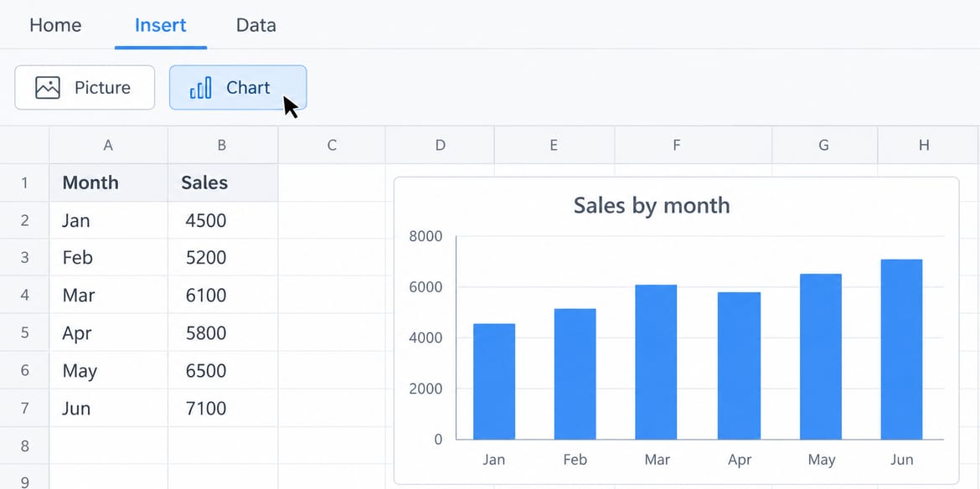Select row 8 header
The width and height of the screenshot is (980, 489).
click(24, 445)
